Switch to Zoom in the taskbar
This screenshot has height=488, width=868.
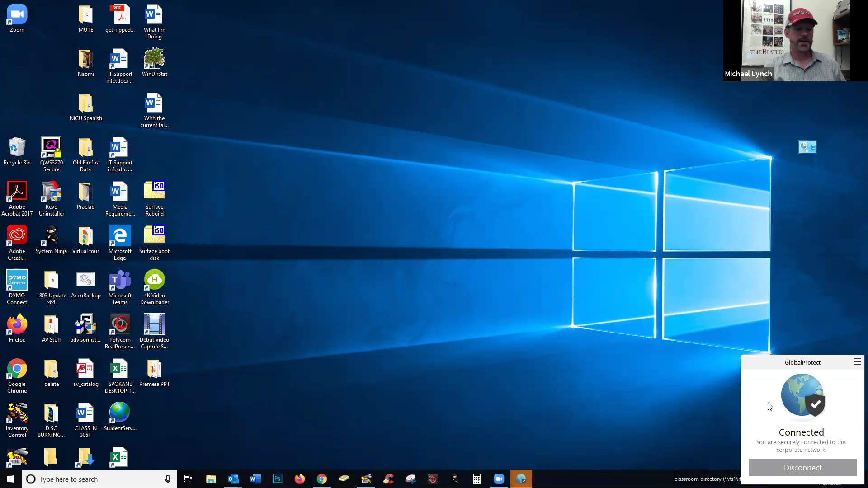click(499, 479)
